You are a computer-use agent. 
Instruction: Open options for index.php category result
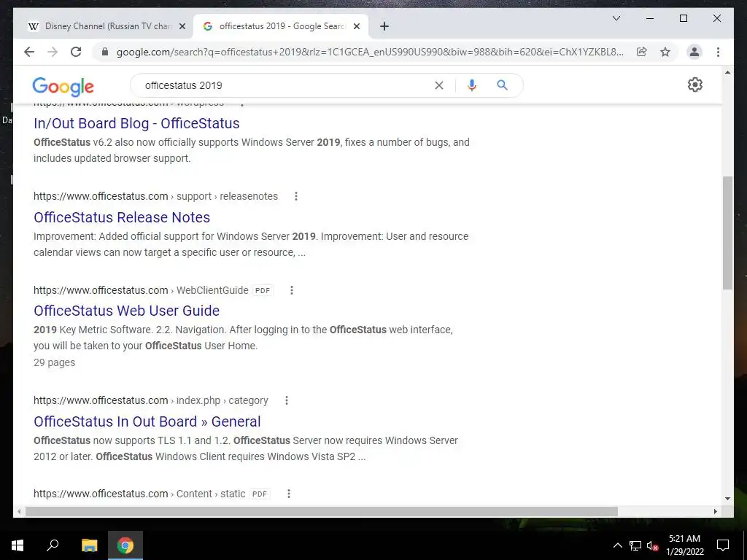(286, 400)
